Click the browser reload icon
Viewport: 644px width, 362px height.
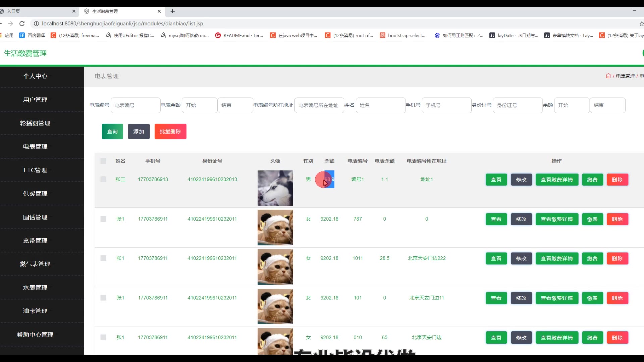click(22, 24)
